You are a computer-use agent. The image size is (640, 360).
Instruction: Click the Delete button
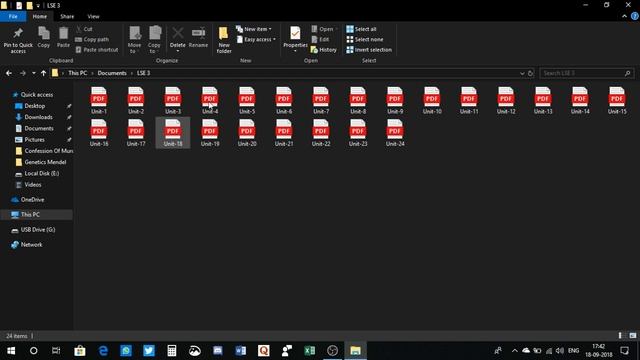pyautogui.click(x=178, y=40)
